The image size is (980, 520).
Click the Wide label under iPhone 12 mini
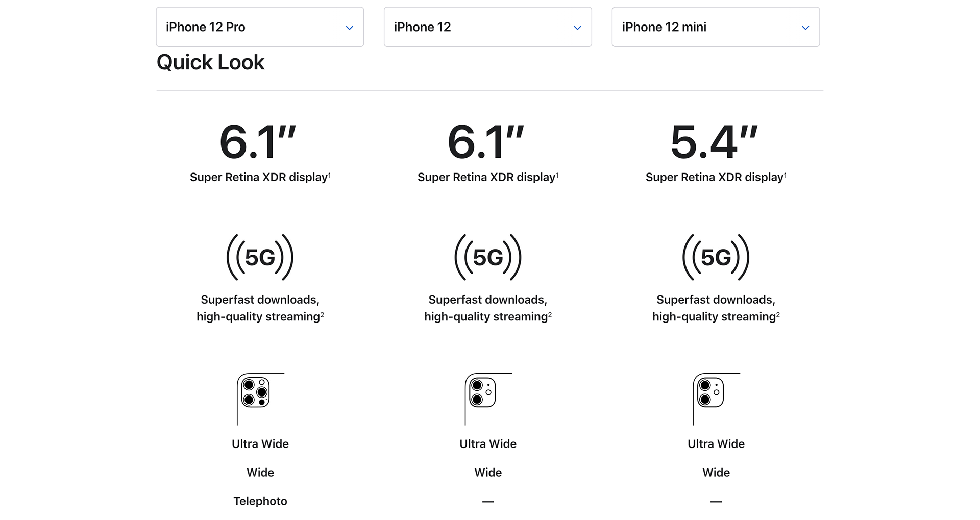click(x=716, y=473)
